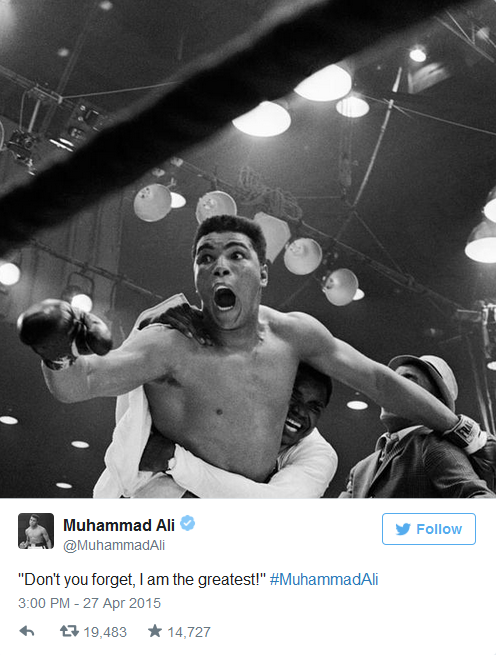The height and width of the screenshot is (655, 496).
Task: Click the blue verified badge beside Muhammad Ali
Action: tap(188, 523)
